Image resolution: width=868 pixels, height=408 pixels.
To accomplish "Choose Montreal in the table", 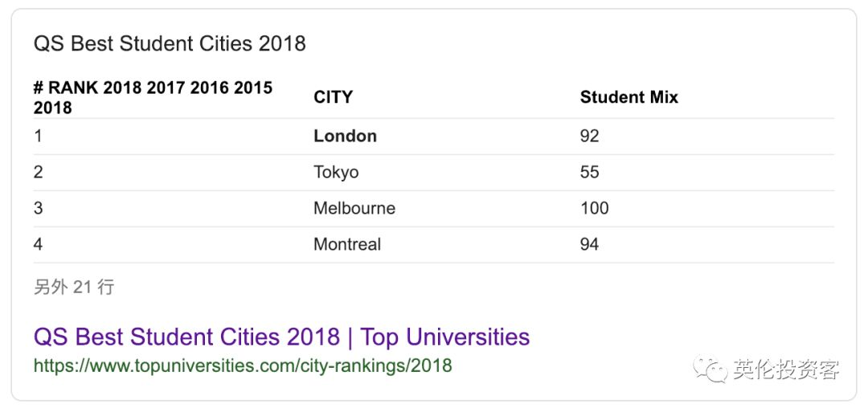I will (x=347, y=244).
